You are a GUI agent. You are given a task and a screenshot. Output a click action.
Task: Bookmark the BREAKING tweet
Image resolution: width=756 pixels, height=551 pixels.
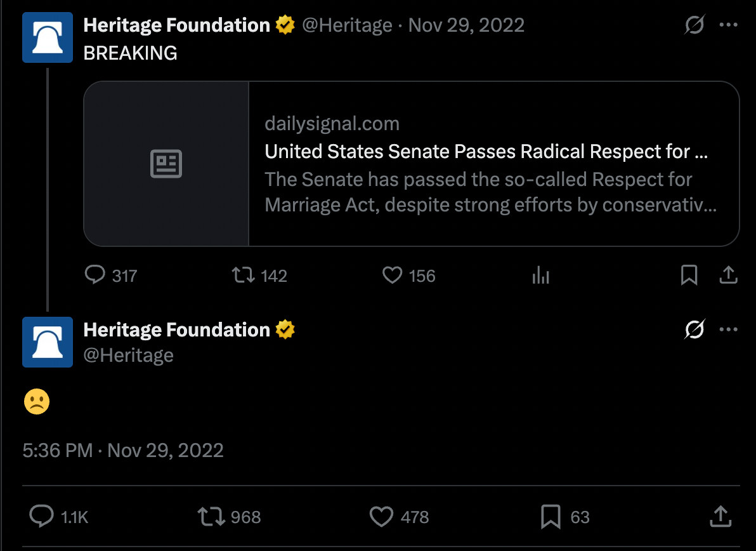[689, 275]
